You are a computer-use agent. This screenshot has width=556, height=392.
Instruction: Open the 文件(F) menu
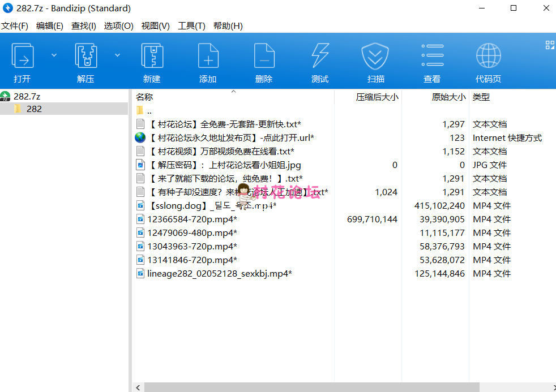pyautogui.click(x=15, y=26)
